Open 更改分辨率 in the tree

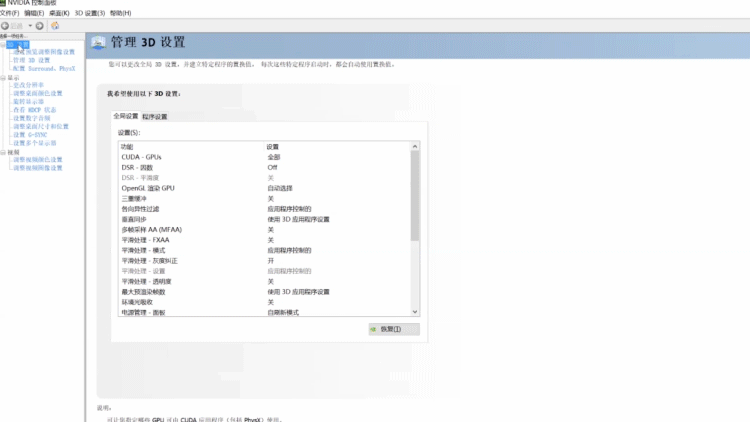coord(28,85)
